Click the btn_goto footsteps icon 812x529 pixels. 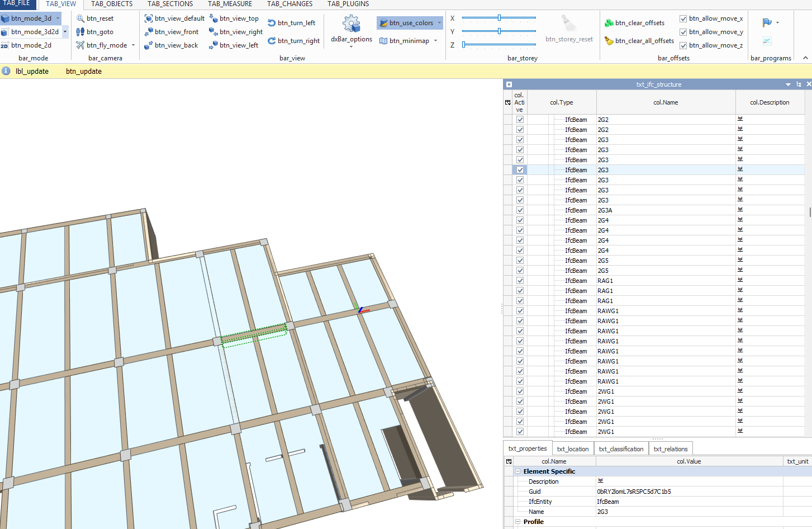80,32
